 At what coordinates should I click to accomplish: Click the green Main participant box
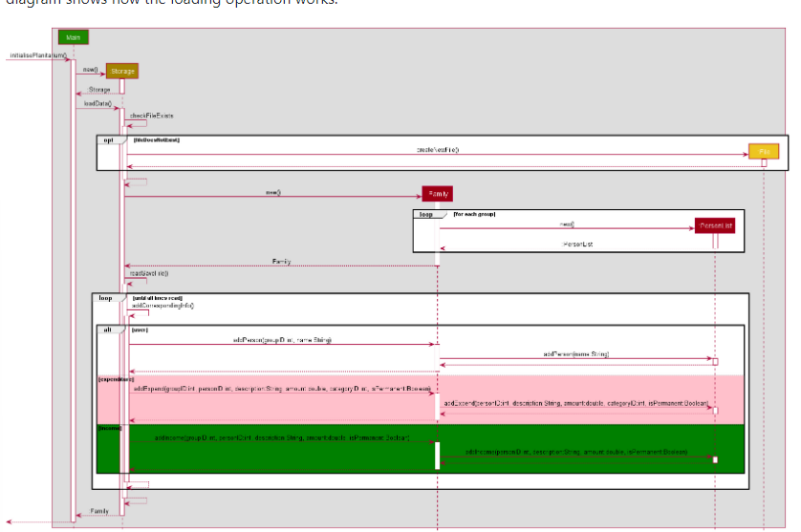tap(73, 37)
